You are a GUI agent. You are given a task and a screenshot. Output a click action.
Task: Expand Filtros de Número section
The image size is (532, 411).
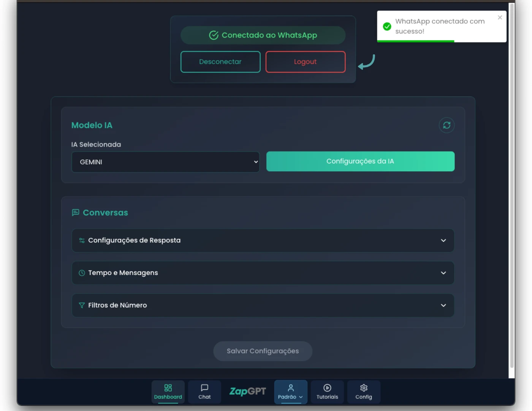click(x=263, y=305)
